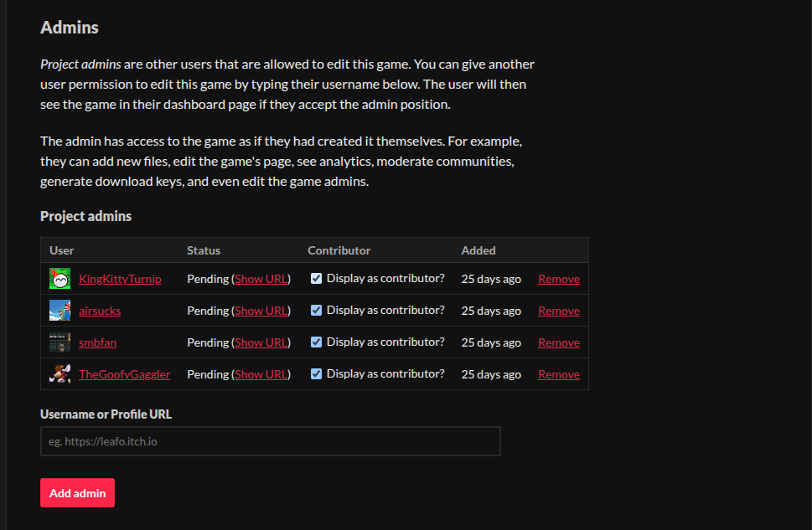Click the Username or Profile URL field

pyautogui.click(x=270, y=441)
